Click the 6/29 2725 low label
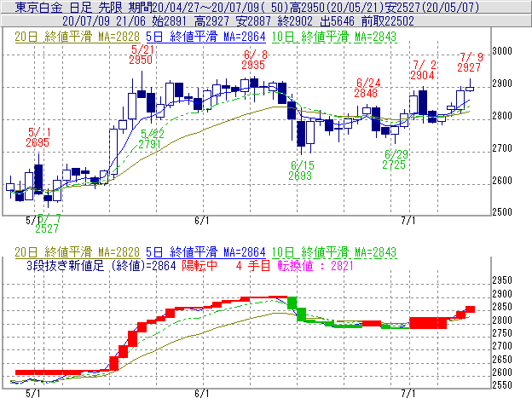The image size is (532, 404). pyautogui.click(x=395, y=159)
